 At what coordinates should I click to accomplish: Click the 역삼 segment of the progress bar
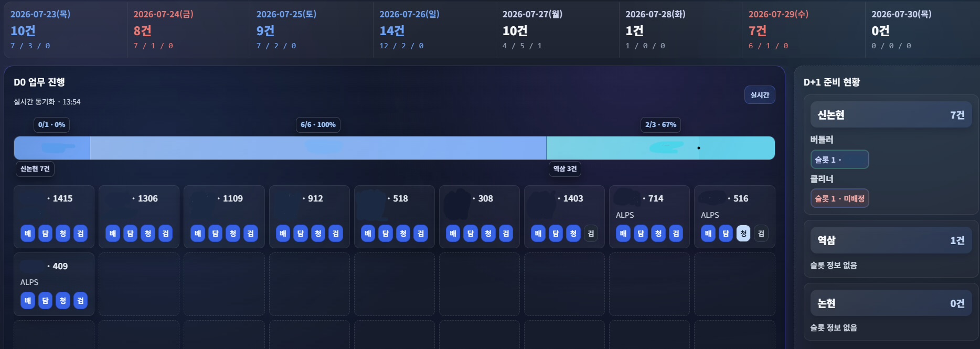click(661, 148)
